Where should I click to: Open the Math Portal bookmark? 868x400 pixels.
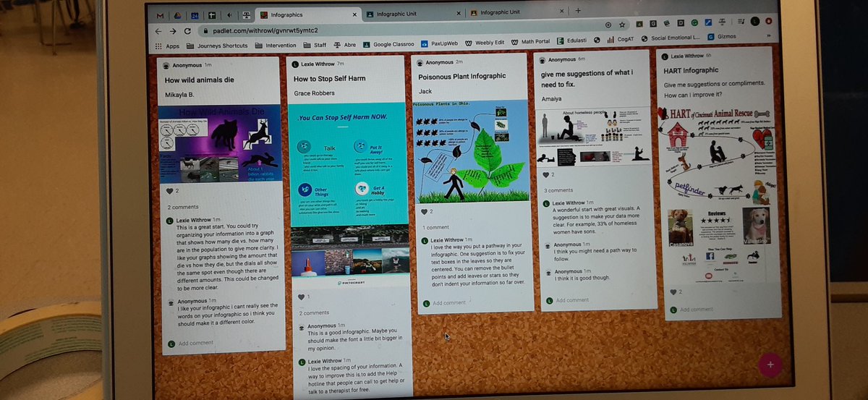click(x=530, y=42)
